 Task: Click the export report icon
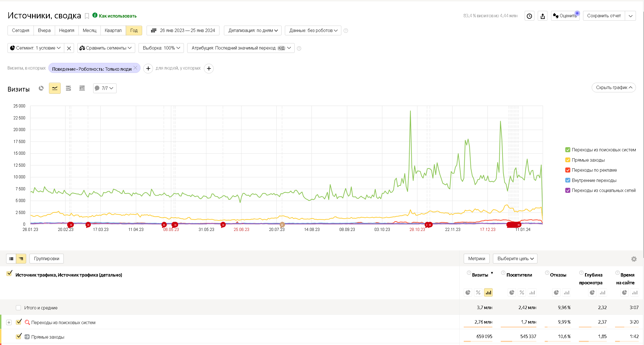pyautogui.click(x=542, y=16)
